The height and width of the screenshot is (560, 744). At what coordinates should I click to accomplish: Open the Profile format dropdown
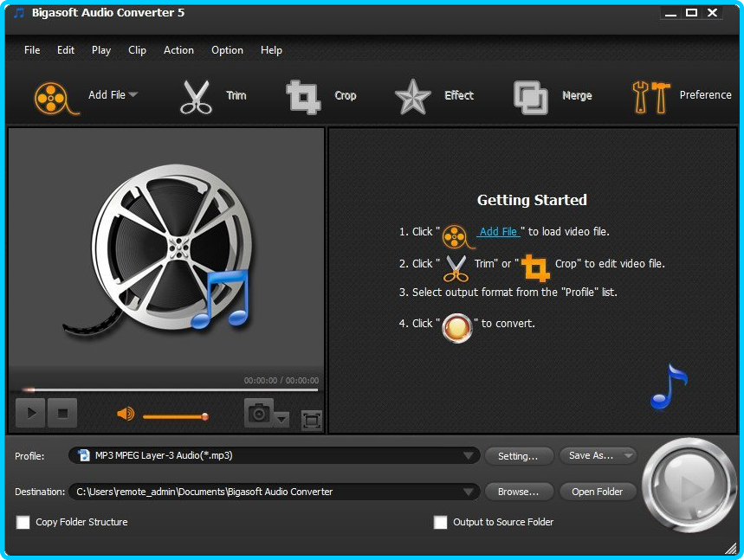[469, 455]
